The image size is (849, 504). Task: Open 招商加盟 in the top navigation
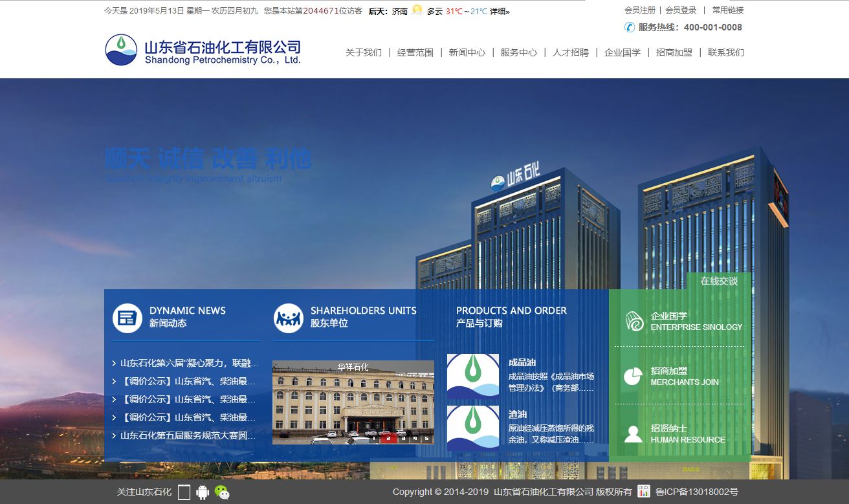click(674, 52)
